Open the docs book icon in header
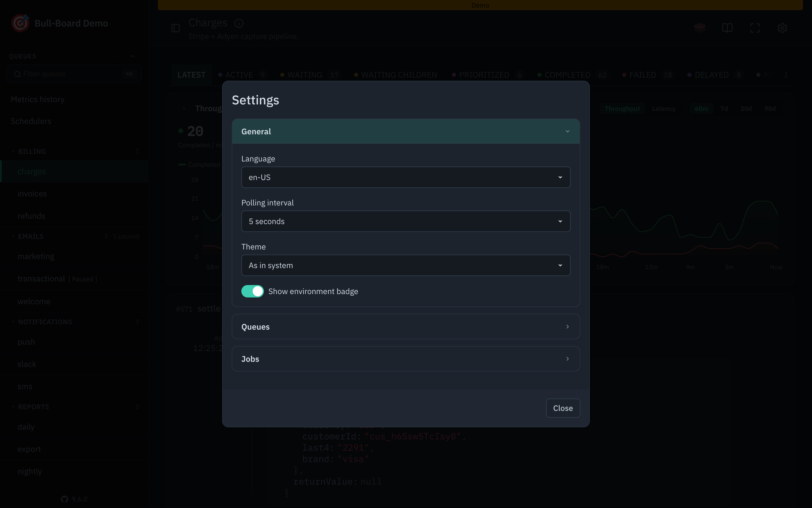This screenshot has width=812, height=508. 727,28
